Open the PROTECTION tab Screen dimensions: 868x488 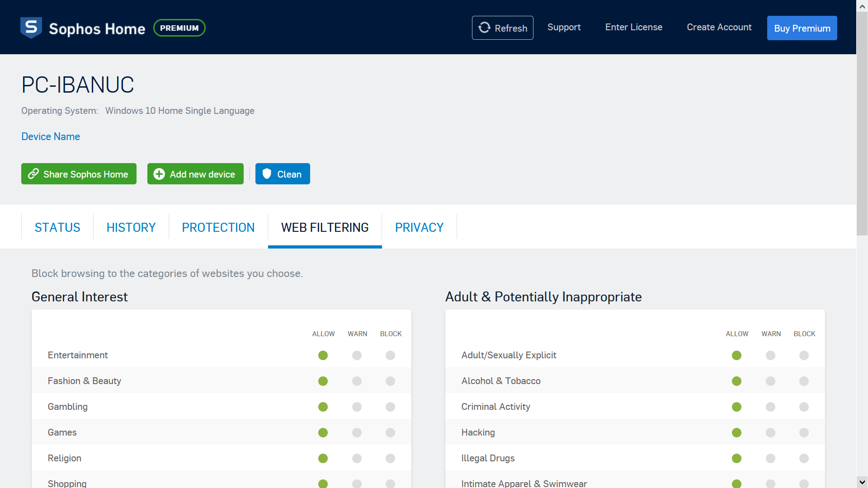pyautogui.click(x=218, y=227)
